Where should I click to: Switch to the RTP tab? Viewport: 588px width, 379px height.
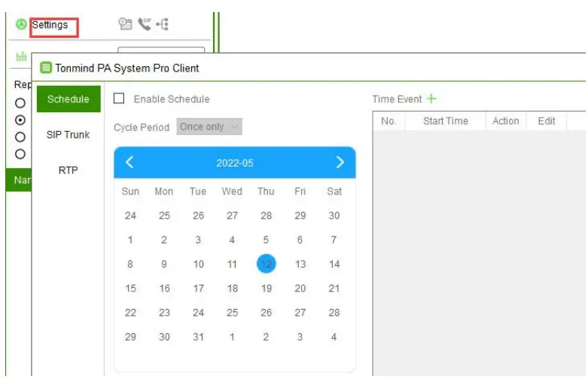[69, 170]
